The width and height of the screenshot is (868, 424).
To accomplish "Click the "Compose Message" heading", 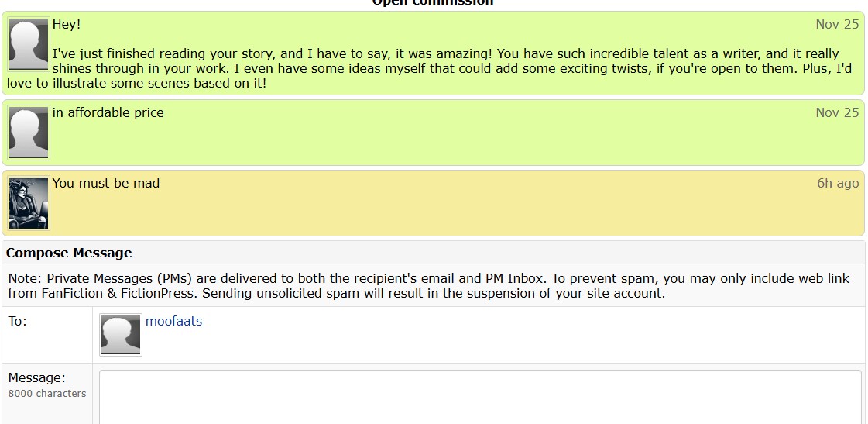I will click(x=69, y=253).
